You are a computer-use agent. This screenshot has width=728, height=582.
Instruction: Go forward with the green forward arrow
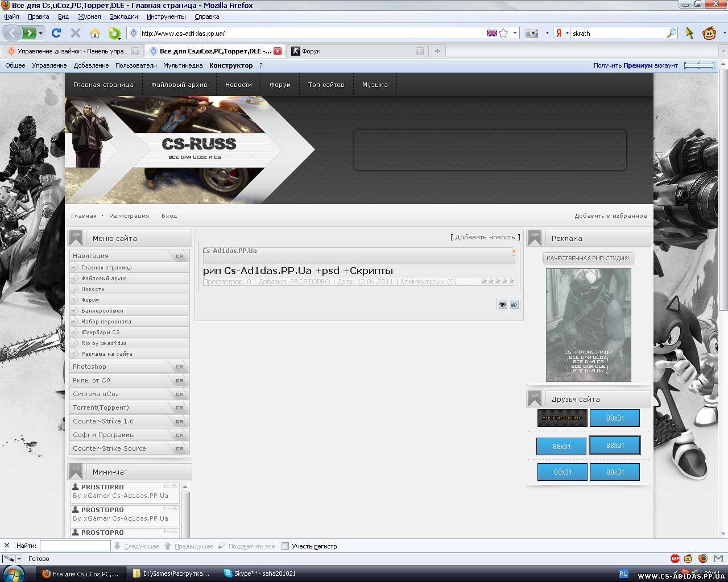point(29,33)
